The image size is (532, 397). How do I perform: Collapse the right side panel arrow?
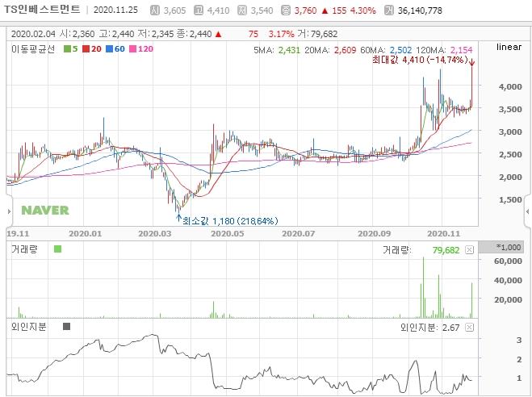pyautogui.click(x=528, y=211)
